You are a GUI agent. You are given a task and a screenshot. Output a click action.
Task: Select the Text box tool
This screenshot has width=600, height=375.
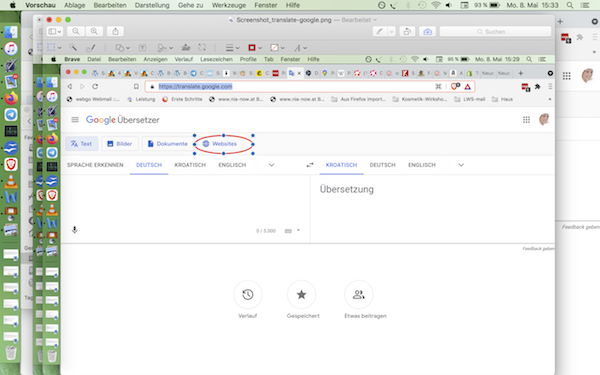[x=142, y=48]
